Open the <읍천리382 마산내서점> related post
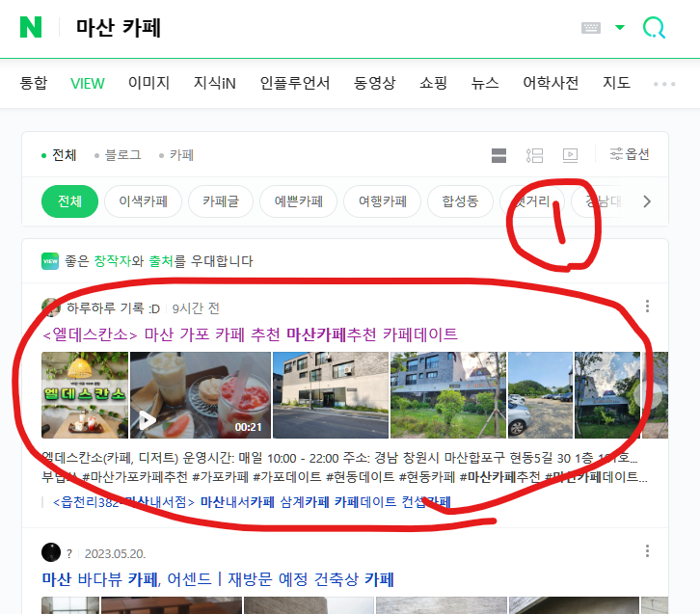This screenshot has width=700, height=614. (x=252, y=502)
